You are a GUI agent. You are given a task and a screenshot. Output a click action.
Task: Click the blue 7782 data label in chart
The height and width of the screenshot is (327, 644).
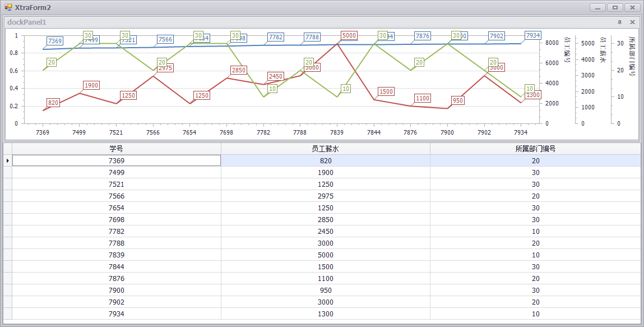tap(276, 37)
